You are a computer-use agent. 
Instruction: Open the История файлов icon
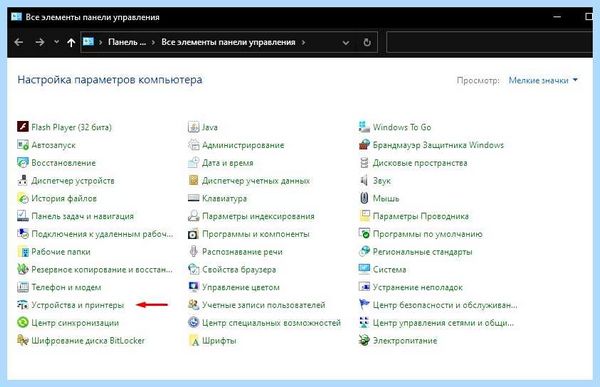click(23, 198)
